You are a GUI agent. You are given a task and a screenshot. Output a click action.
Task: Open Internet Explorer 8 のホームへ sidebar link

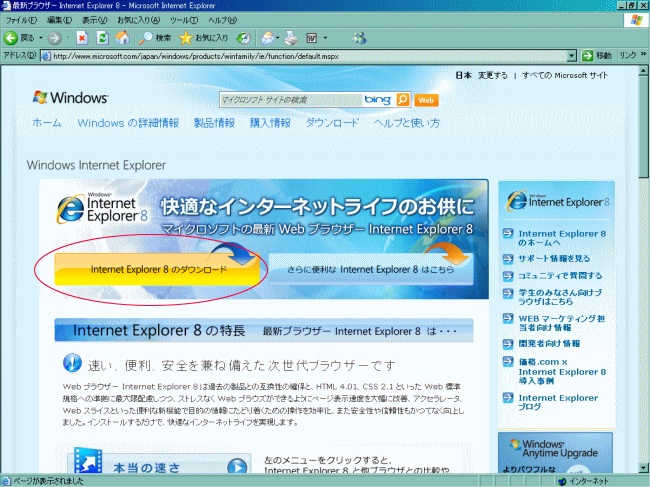coord(562,238)
